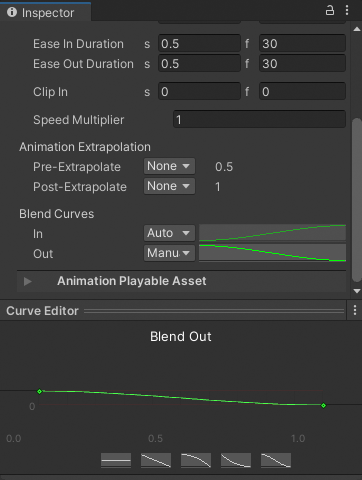
Task: Open the Curve Editor three-dot menu
Action: [x=355, y=310]
